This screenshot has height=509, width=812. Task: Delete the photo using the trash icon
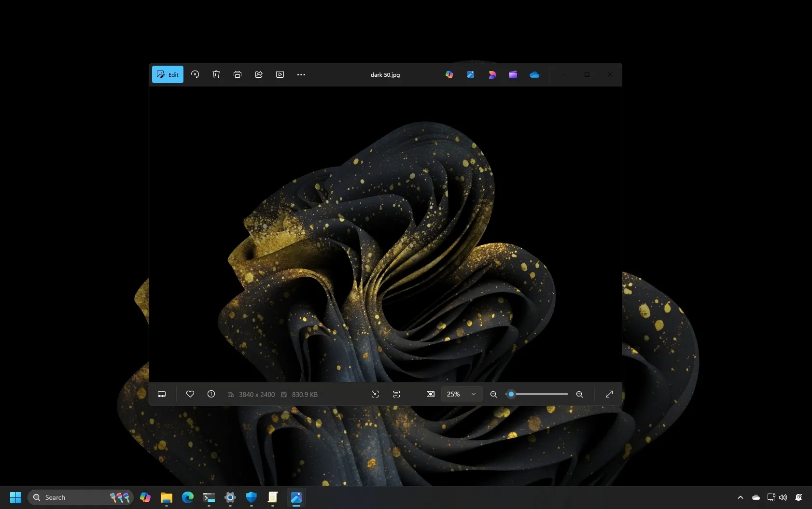(216, 74)
